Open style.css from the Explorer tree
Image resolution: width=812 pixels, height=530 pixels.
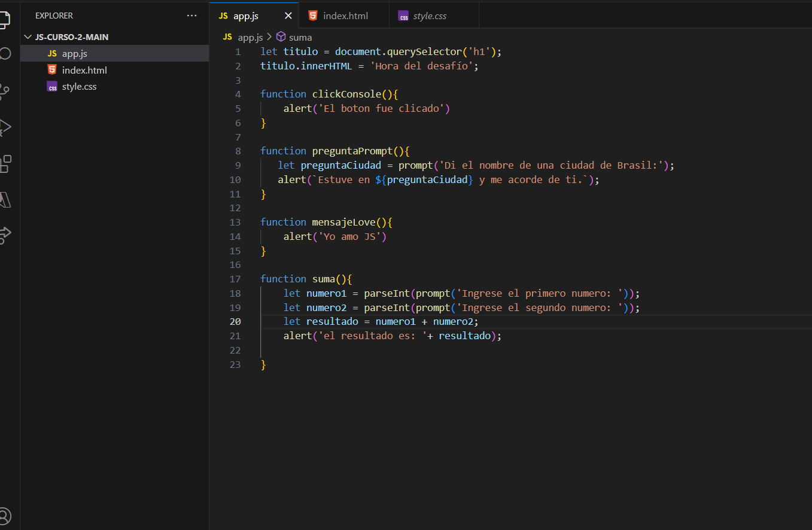click(114, 86)
